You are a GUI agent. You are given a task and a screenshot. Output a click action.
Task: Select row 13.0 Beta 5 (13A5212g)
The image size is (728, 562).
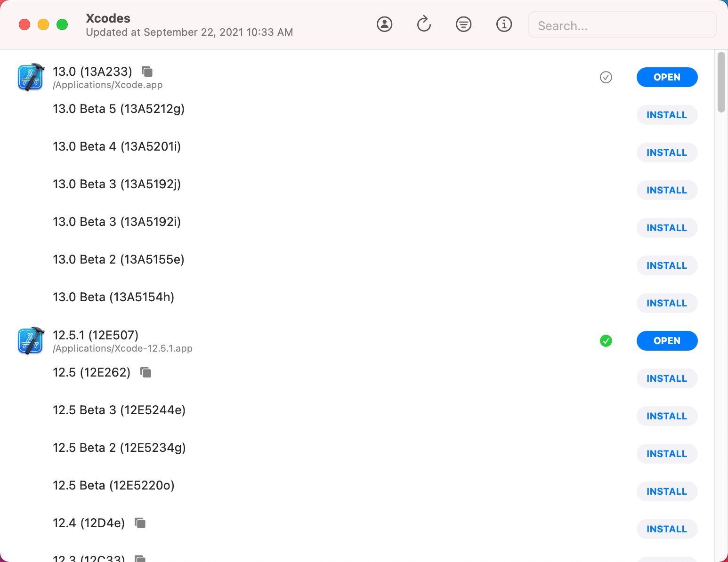119,109
